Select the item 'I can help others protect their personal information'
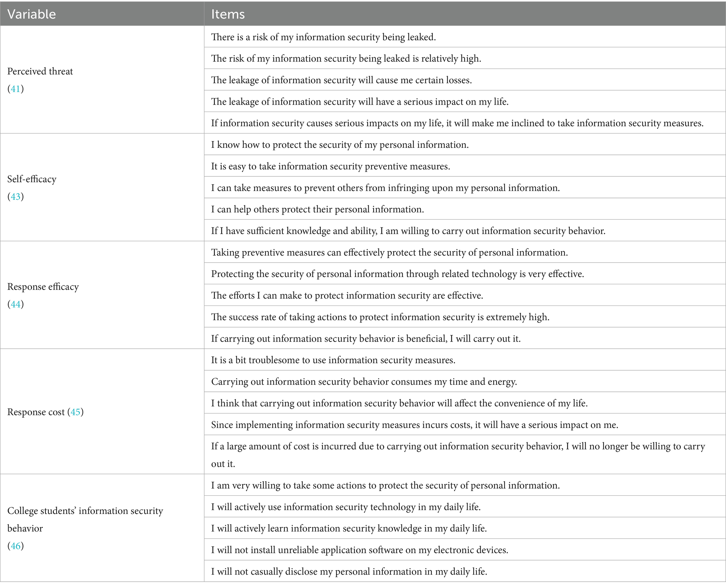 [x=317, y=209]
